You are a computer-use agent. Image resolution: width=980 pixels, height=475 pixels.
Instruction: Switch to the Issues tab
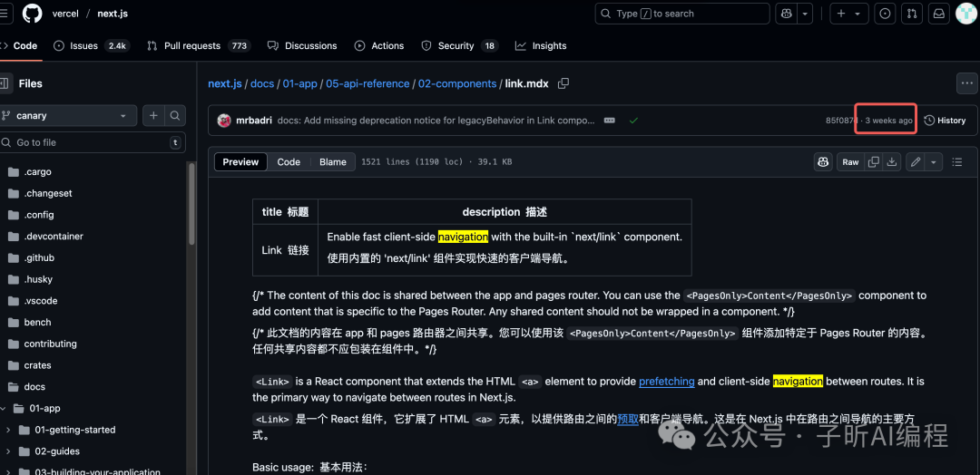[x=92, y=45]
